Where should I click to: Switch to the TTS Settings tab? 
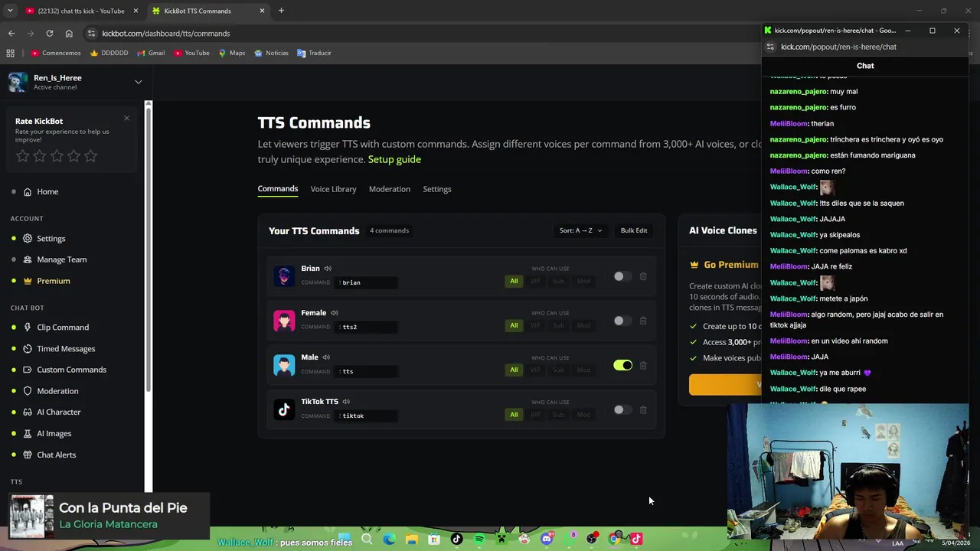point(437,189)
